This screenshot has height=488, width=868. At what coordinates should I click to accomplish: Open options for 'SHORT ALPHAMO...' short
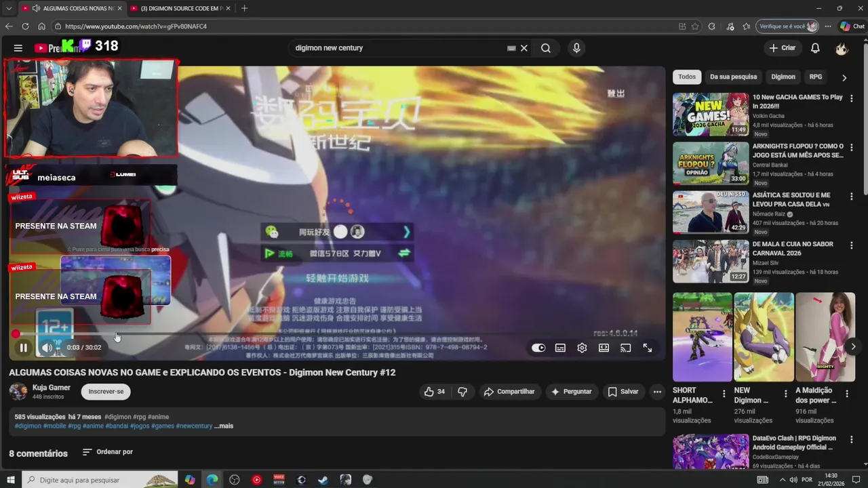pos(724,393)
